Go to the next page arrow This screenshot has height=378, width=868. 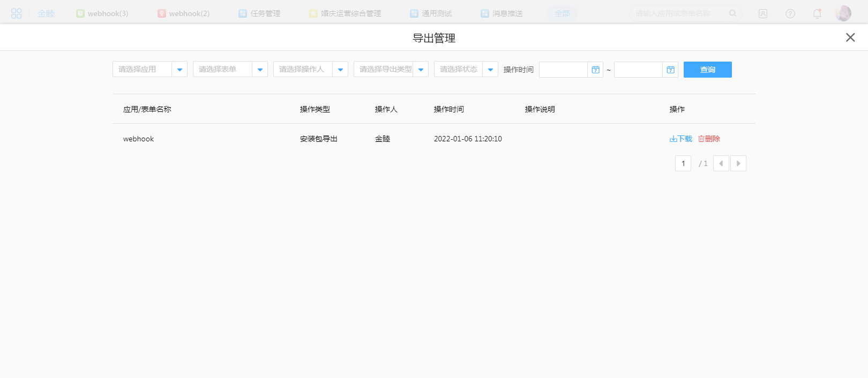click(738, 163)
